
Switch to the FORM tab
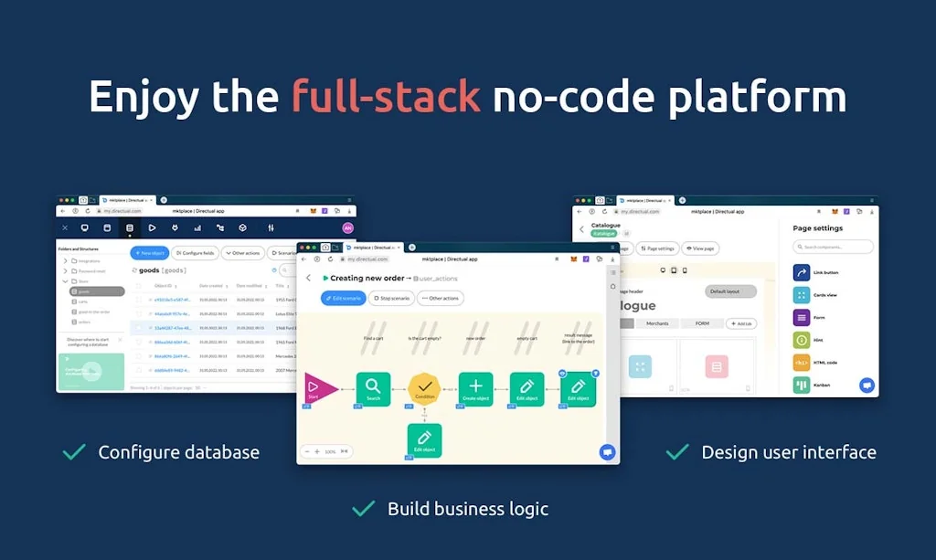pos(702,323)
